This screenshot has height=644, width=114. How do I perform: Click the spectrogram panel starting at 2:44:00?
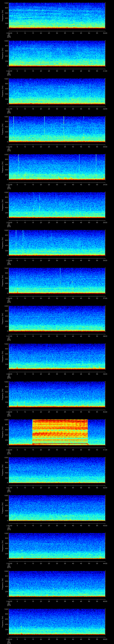tap(57, 584)
